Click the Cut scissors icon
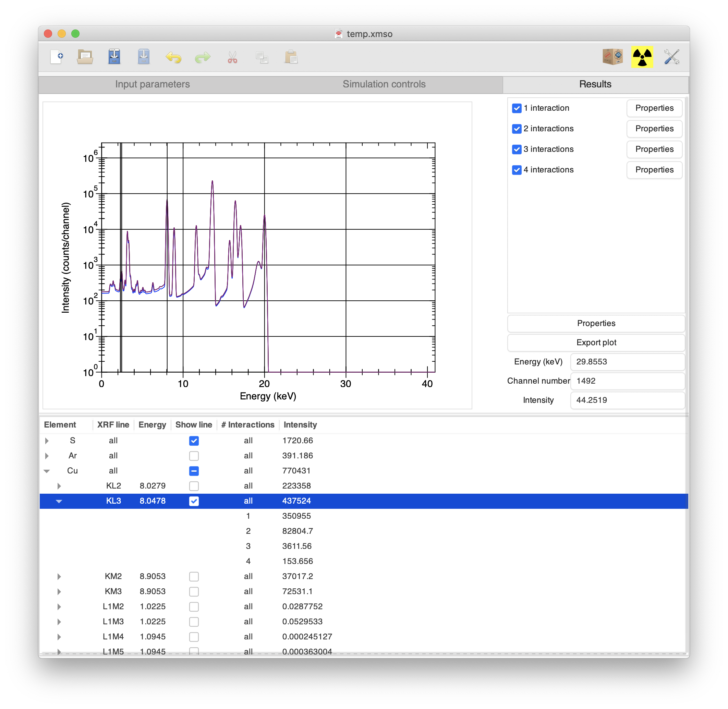Viewport: 728px width, 709px height. pos(232,58)
